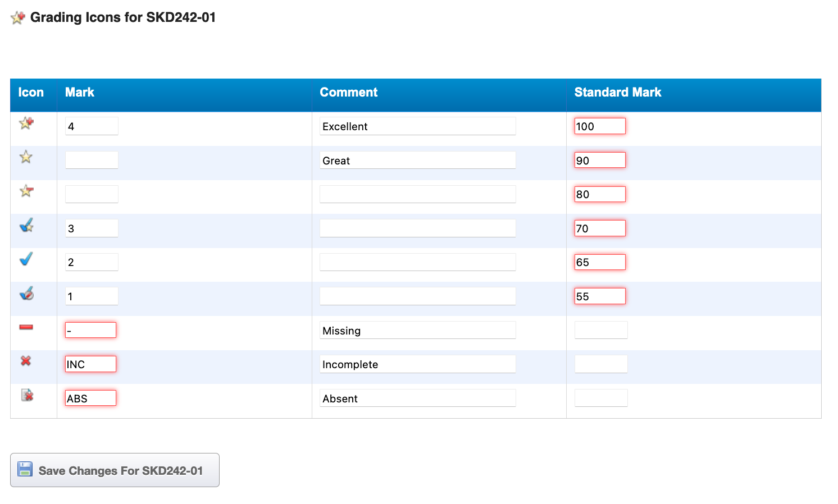Edit the Absent comment field

[x=418, y=398]
